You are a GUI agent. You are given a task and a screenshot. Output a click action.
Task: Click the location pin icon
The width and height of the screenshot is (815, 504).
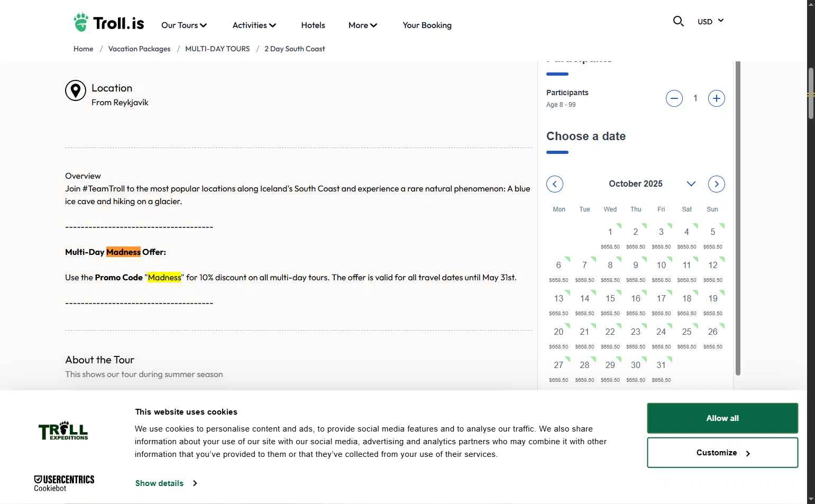[76, 90]
